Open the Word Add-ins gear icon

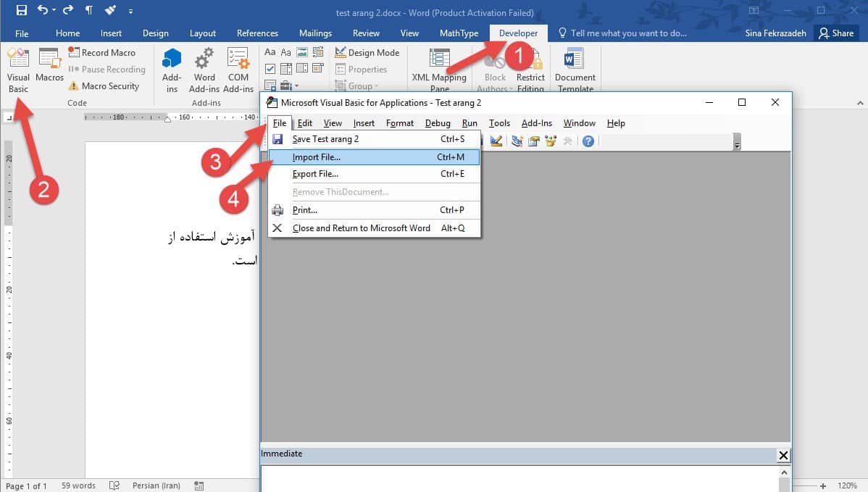[204, 70]
